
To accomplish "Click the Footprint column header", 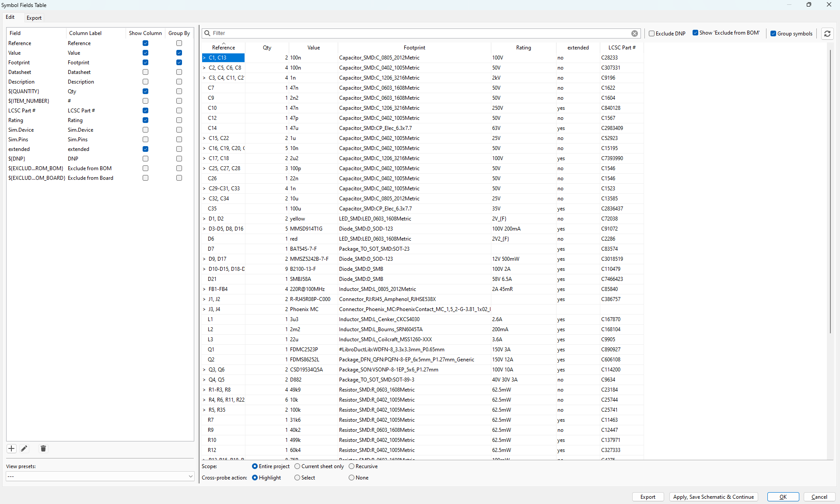I will click(x=414, y=48).
